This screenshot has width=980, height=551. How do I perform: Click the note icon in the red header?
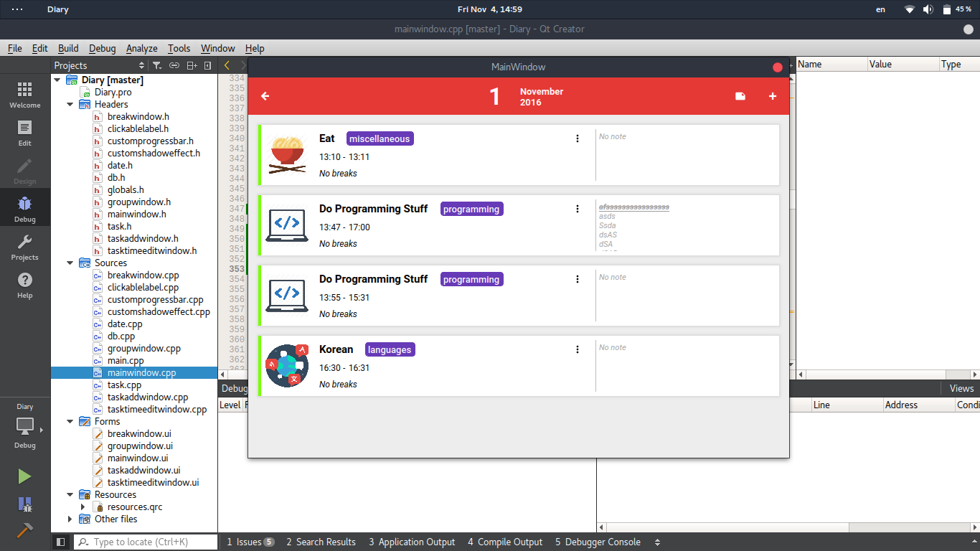click(x=740, y=96)
